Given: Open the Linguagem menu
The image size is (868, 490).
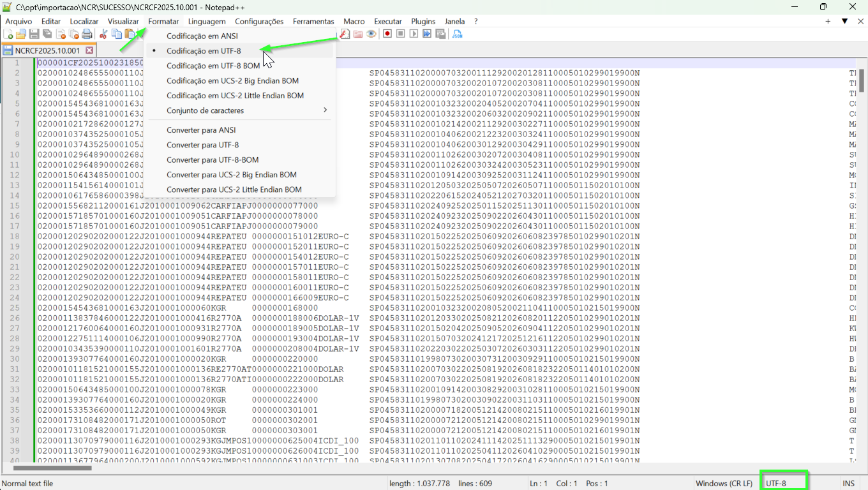Looking at the screenshot, I should (x=207, y=21).
